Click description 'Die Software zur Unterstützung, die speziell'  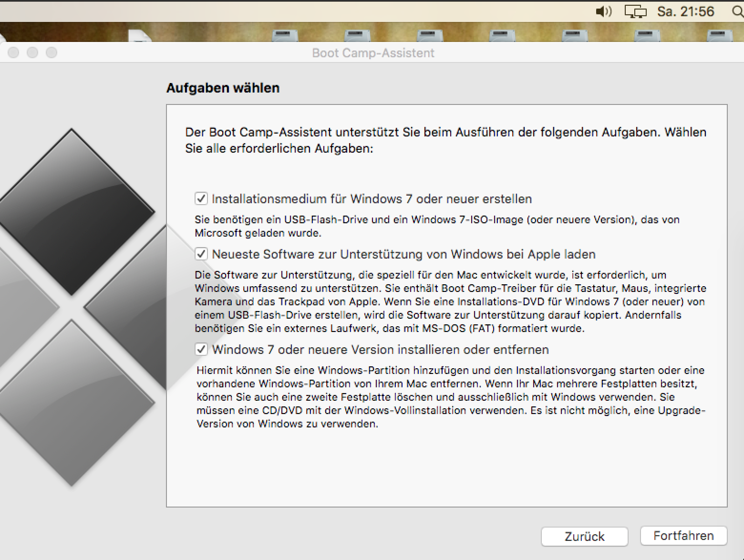tap(451, 301)
